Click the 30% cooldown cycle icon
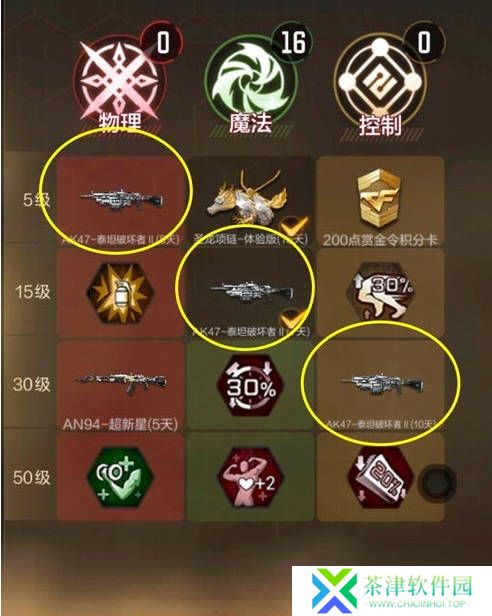The height and width of the screenshot is (616, 492). click(x=251, y=387)
